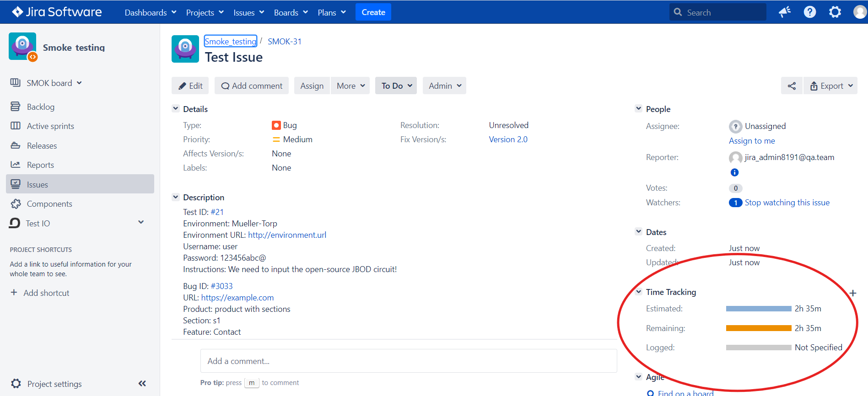Open the Backlog sidebar item
Image resolution: width=868 pixels, height=396 pixels.
[x=80, y=107]
